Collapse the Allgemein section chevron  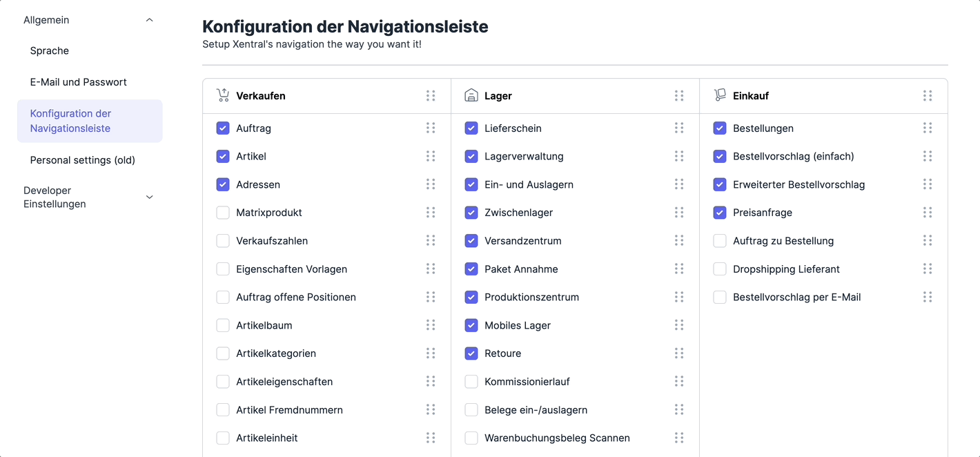click(x=150, y=20)
